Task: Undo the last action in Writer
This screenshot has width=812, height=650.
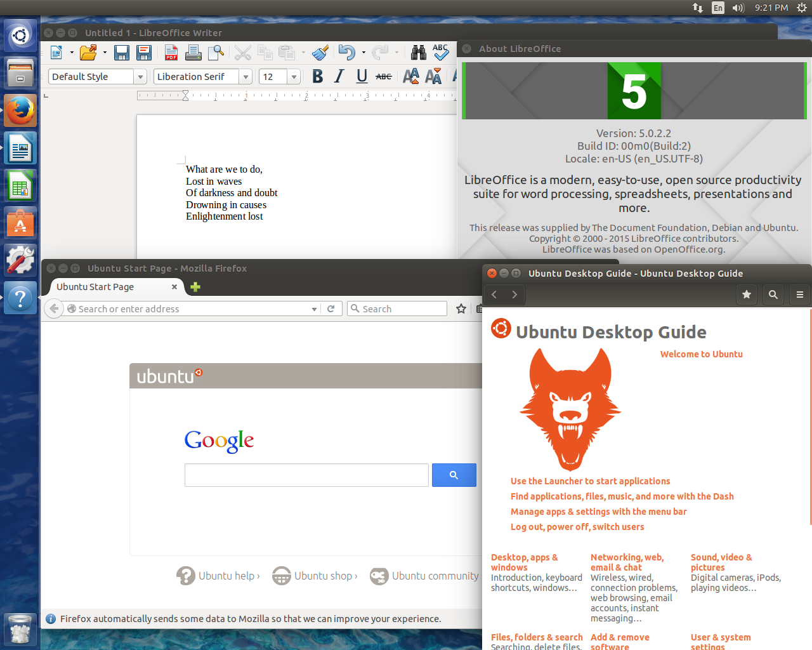Action: pyautogui.click(x=346, y=53)
